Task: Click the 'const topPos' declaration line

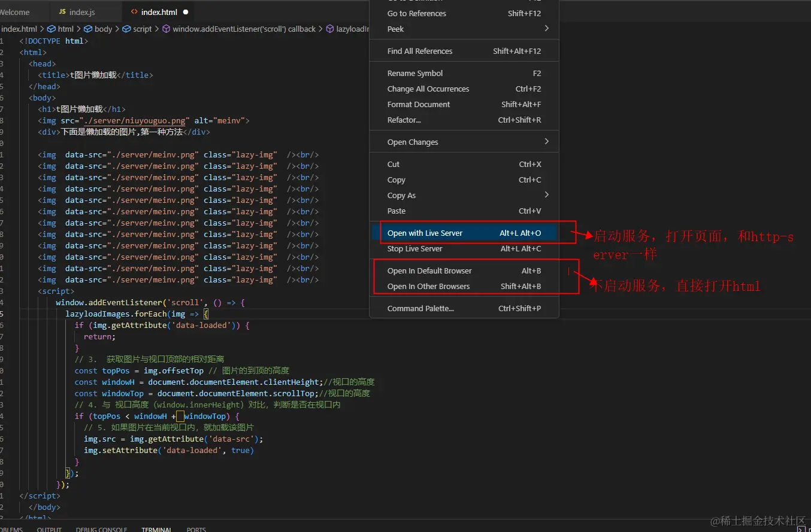Action: (182, 370)
